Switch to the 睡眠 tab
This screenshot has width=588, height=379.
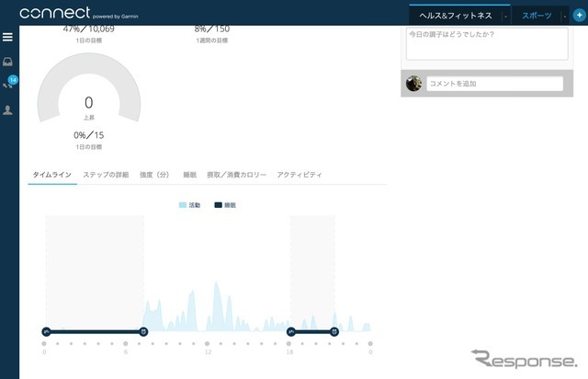(190, 175)
